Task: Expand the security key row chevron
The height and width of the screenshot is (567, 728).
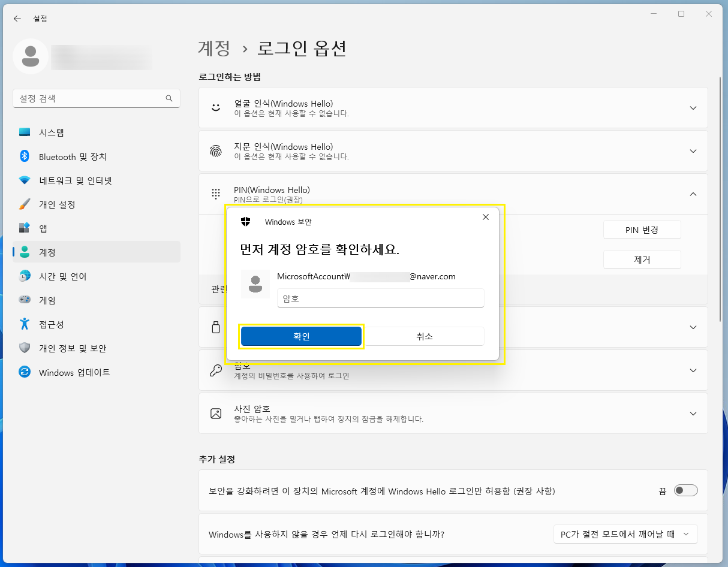Action: pyautogui.click(x=693, y=327)
